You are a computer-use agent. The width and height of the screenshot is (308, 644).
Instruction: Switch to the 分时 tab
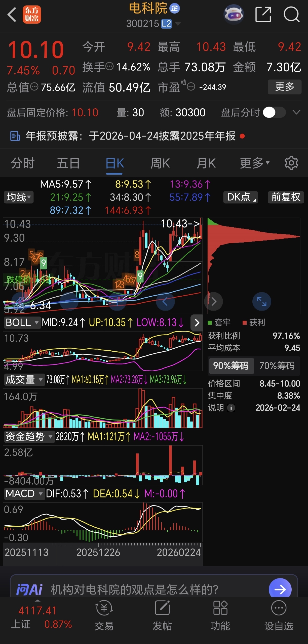(x=23, y=163)
